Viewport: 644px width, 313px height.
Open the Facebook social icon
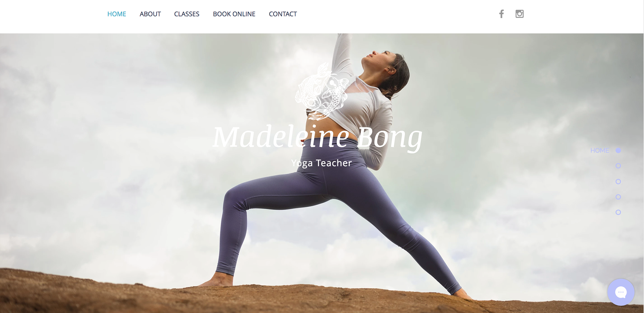[x=501, y=14]
